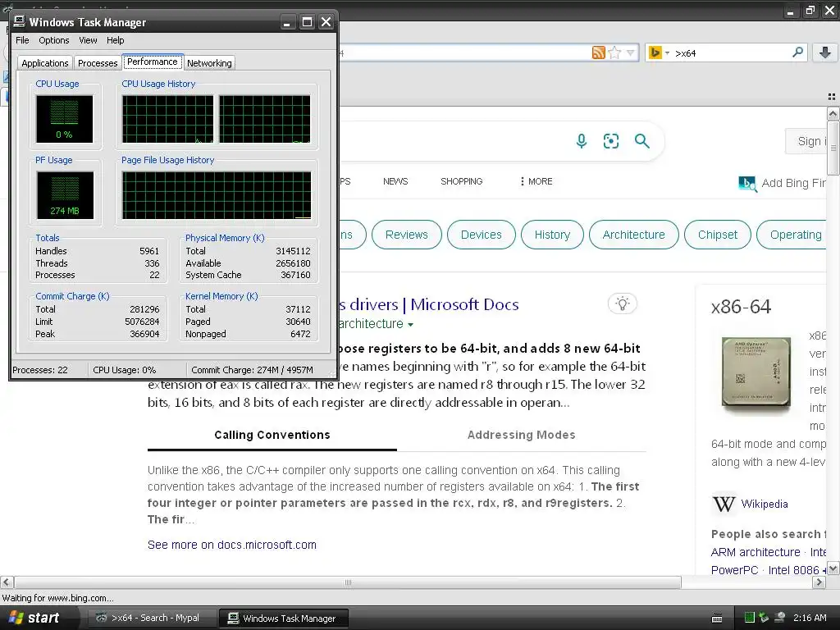The image size is (840, 630).
Task: Click the Bing voice search microphone icon
Action: pyautogui.click(x=582, y=141)
